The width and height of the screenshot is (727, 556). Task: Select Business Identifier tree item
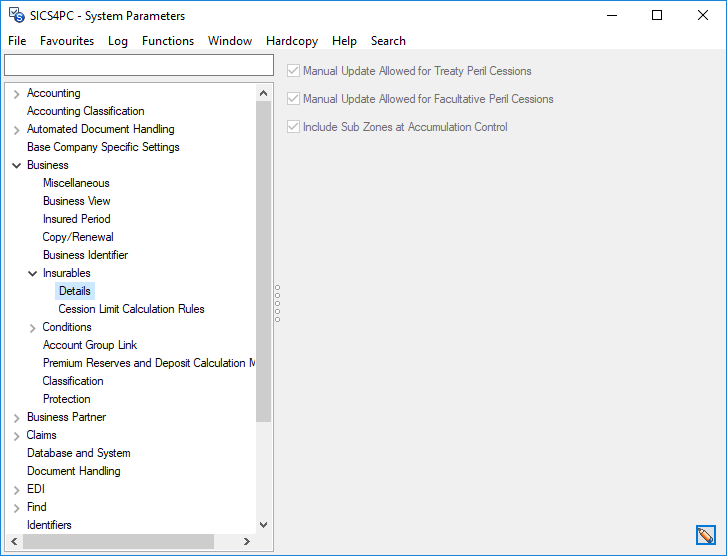click(x=85, y=255)
